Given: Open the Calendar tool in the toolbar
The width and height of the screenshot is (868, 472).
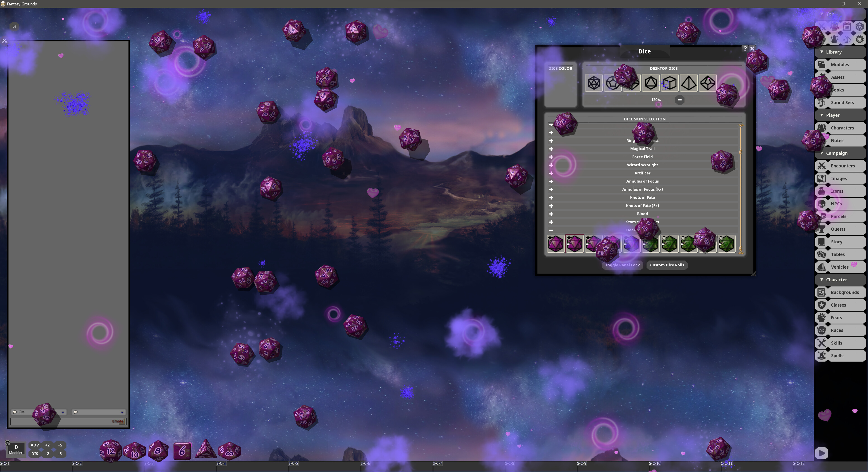Looking at the screenshot, I should [847, 27].
